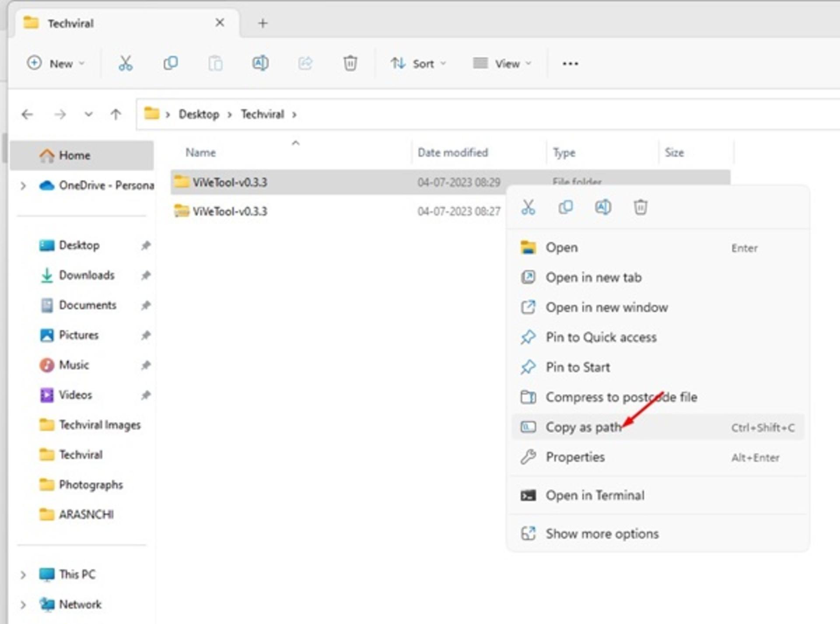Screen dimensions: 840x624
Task: Click the Delete icon in context menu
Action: tap(640, 207)
